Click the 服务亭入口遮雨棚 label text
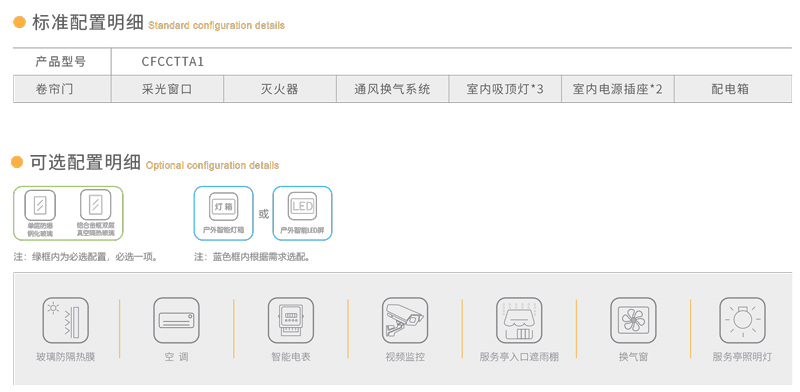 tap(519, 357)
